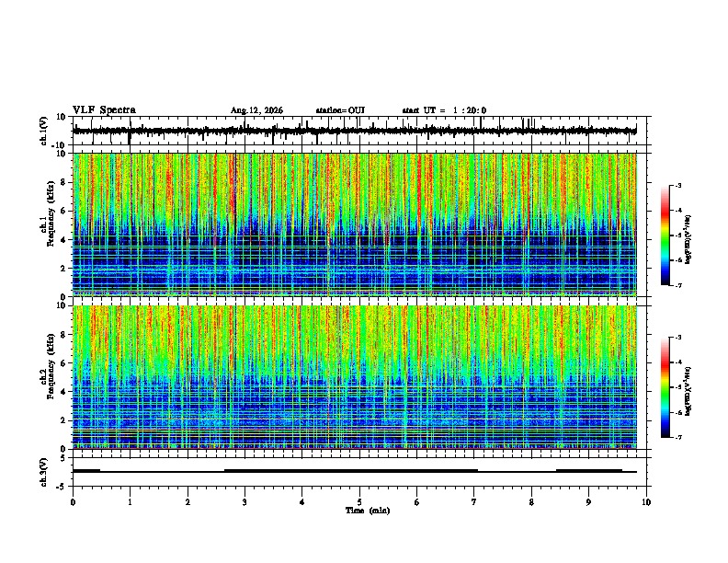Click time axis tick label "1"
Screen dimensions: 728x563
click(130, 502)
